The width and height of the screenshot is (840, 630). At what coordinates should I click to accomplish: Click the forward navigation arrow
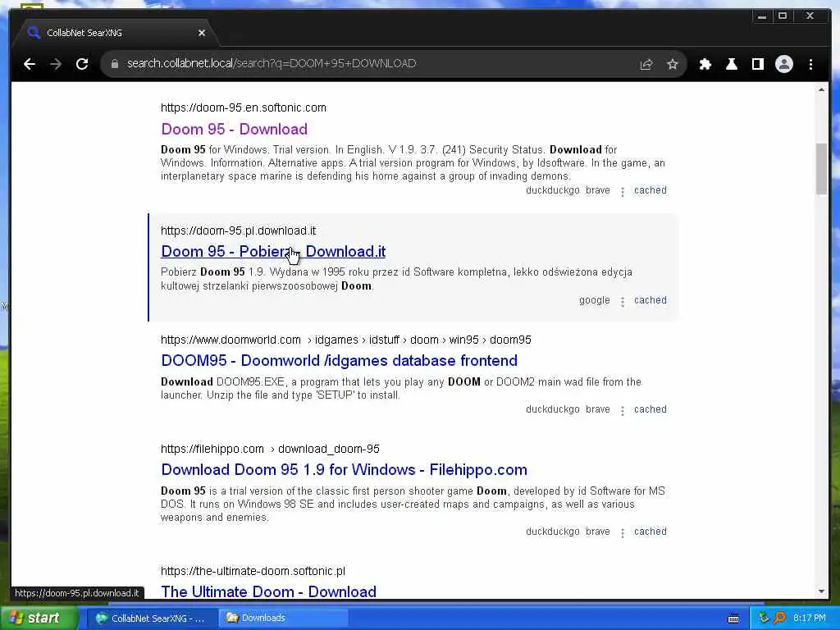pos(56,64)
